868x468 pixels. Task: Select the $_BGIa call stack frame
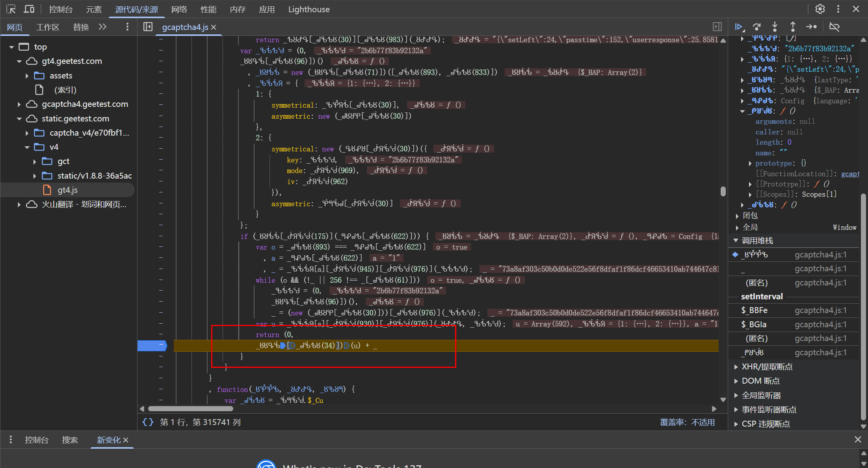coord(794,324)
